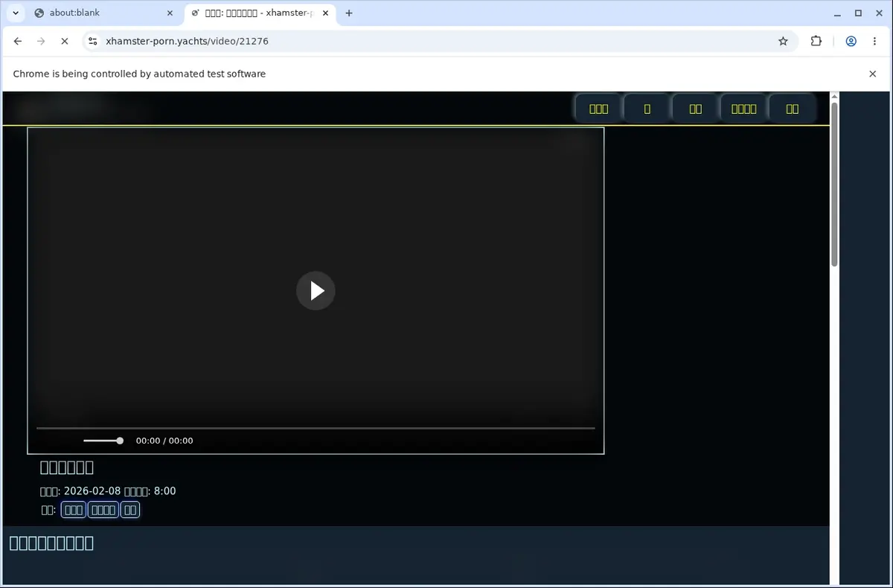View site information icon in address bar

tap(92, 42)
